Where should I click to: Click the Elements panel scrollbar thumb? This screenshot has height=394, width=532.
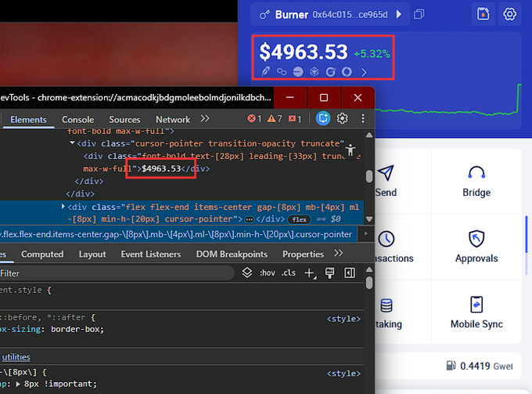(369, 176)
